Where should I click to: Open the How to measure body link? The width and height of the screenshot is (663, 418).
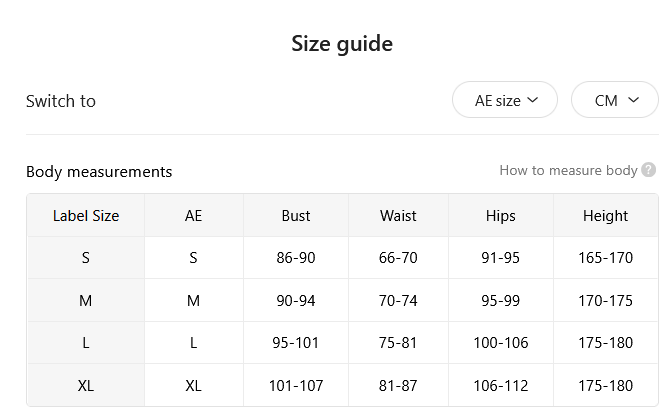pyautogui.click(x=568, y=170)
